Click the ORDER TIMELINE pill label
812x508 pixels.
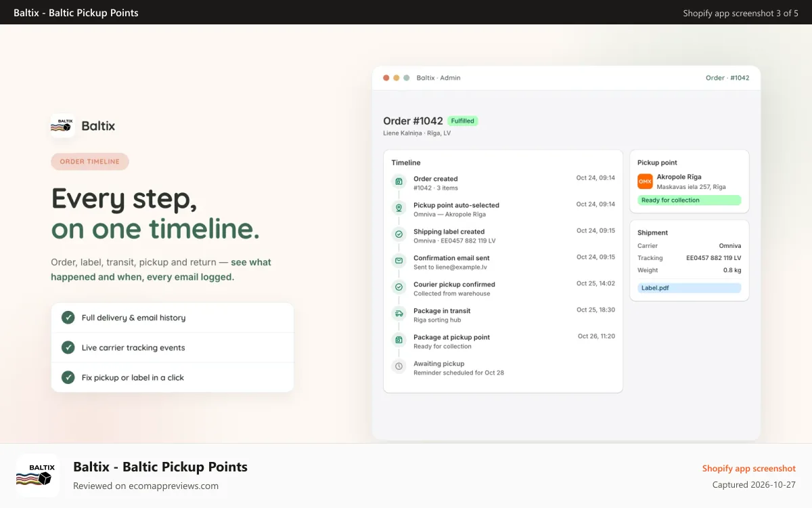(90, 162)
